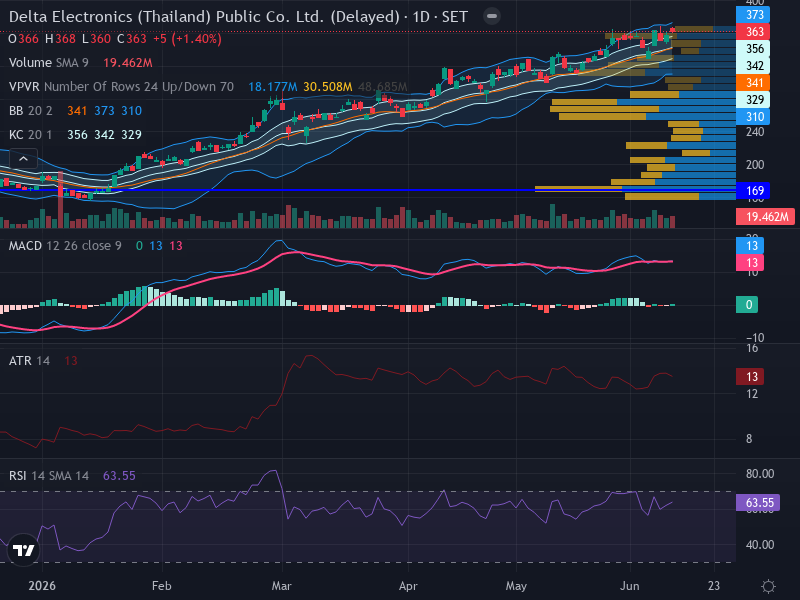Screen dimensions: 800x600
Task: Click the 23 date label on time axis
Action: click(714, 586)
